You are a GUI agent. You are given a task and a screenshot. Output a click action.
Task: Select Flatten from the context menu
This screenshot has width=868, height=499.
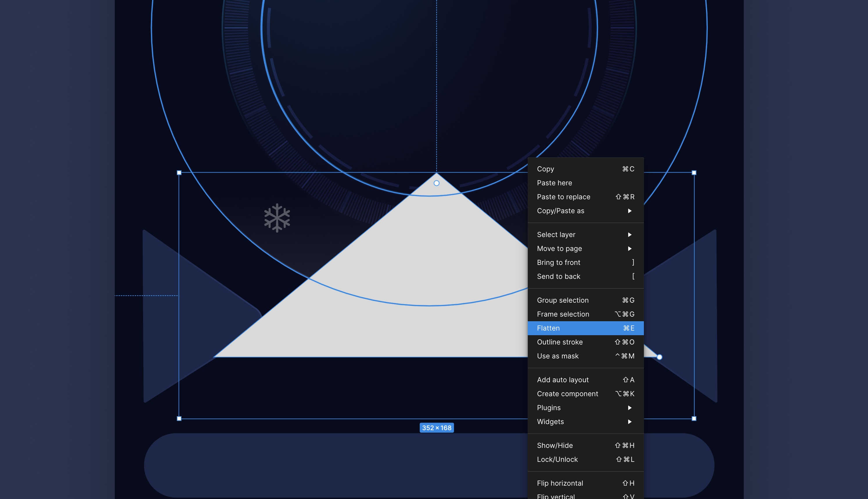point(548,328)
